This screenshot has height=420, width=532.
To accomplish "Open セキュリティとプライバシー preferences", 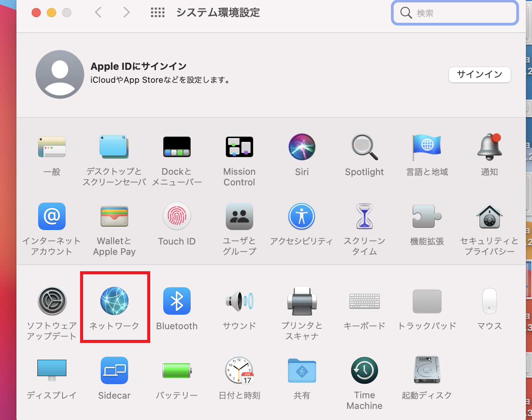I will coord(490,216).
